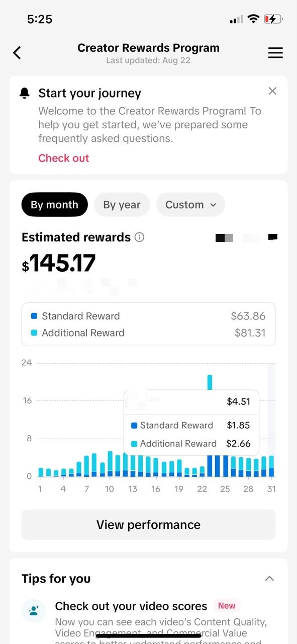
Task: Dismiss the Start your journey card
Action: pyautogui.click(x=272, y=91)
